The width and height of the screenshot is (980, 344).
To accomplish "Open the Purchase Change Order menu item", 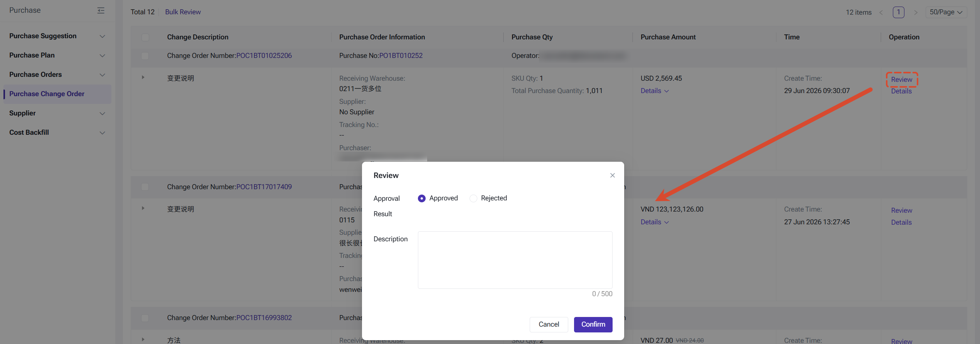I will coord(57,94).
